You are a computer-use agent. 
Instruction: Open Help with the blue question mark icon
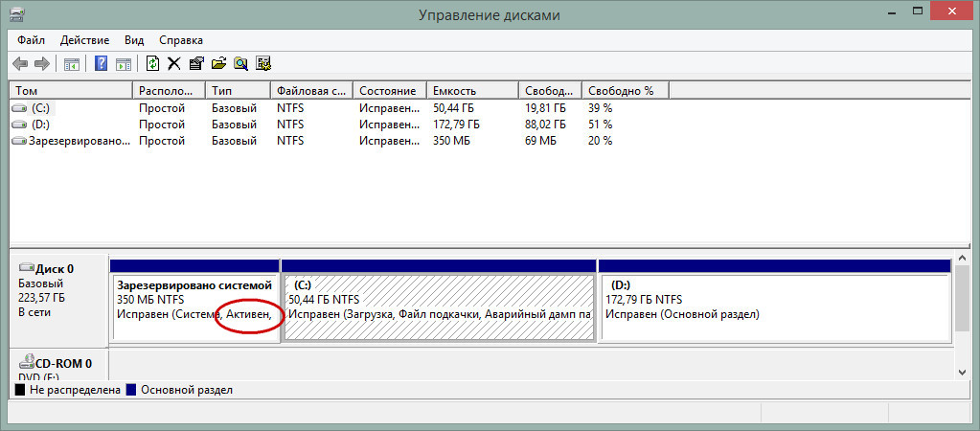click(x=101, y=63)
